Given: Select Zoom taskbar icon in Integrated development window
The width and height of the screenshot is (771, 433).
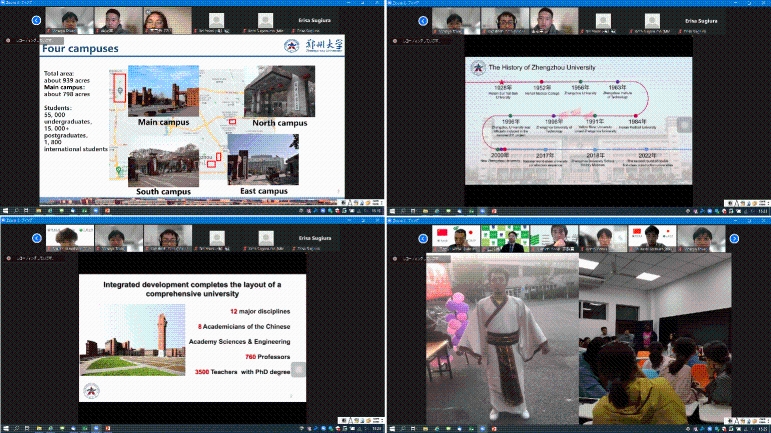Looking at the screenshot, I should click(96, 429).
